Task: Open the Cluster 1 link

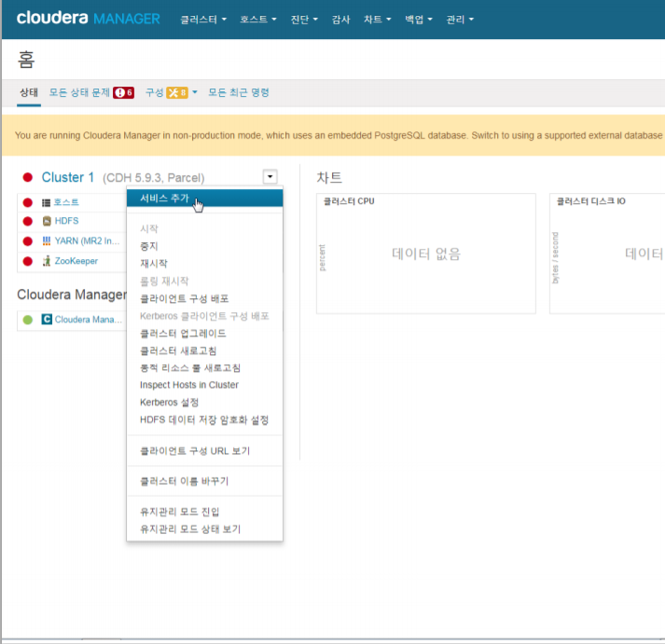Action: tap(68, 177)
